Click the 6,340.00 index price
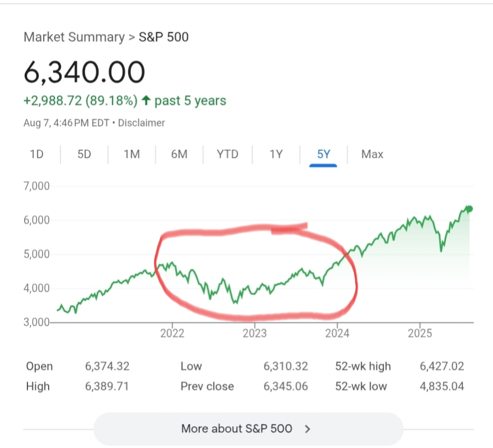This screenshot has width=493, height=448. [x=84, y=72]
